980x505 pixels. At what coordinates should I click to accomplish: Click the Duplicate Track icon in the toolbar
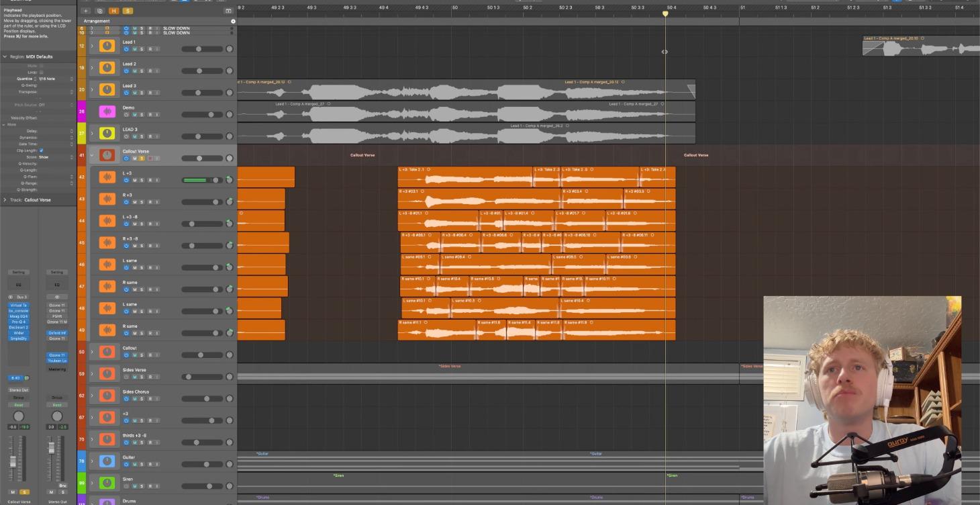(x=99, y=11)
